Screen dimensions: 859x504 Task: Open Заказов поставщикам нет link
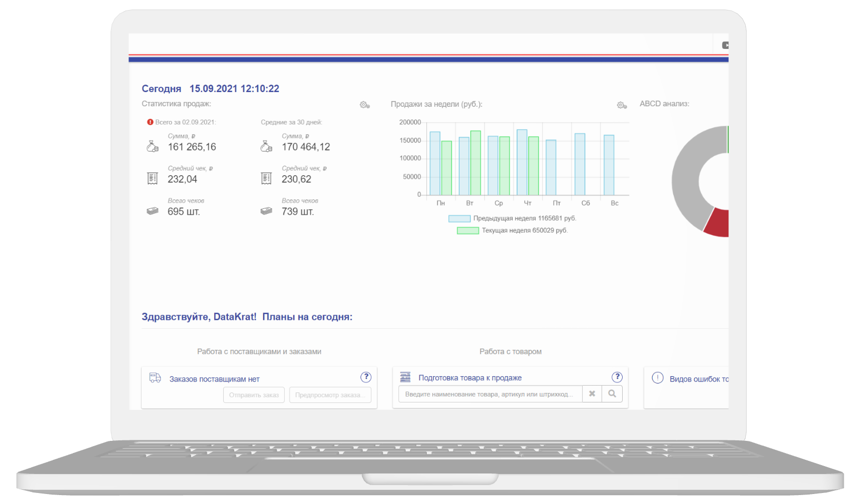point(214,379)
